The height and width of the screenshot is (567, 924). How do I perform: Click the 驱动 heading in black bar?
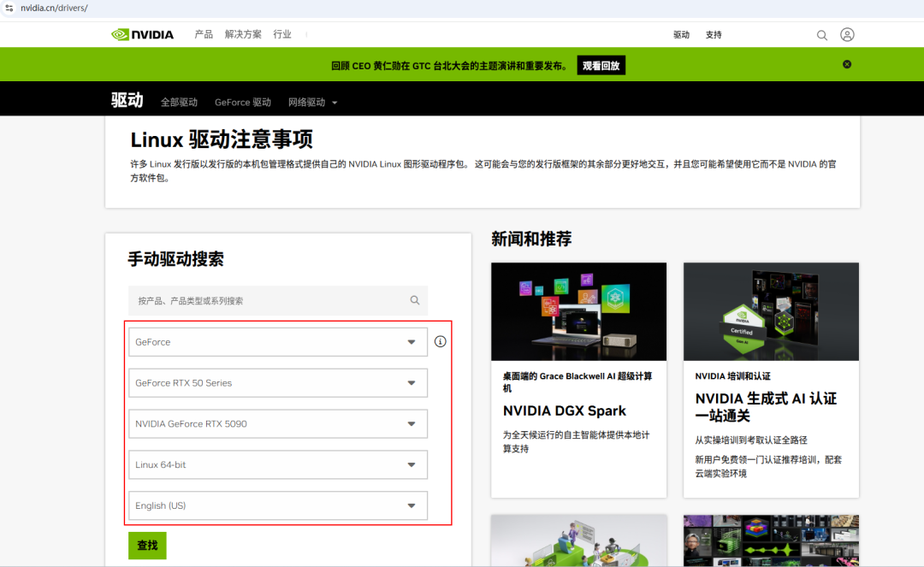click(x=127, y=100)
